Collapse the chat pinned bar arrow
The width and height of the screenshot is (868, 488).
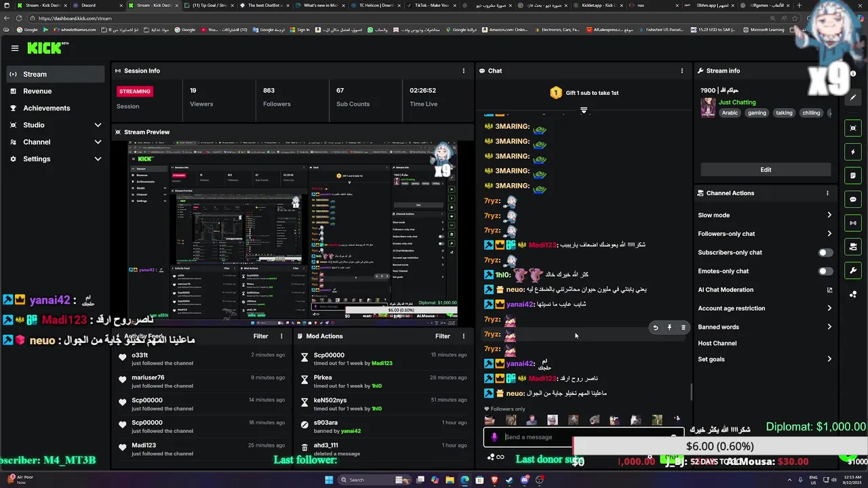pos(584,110)
